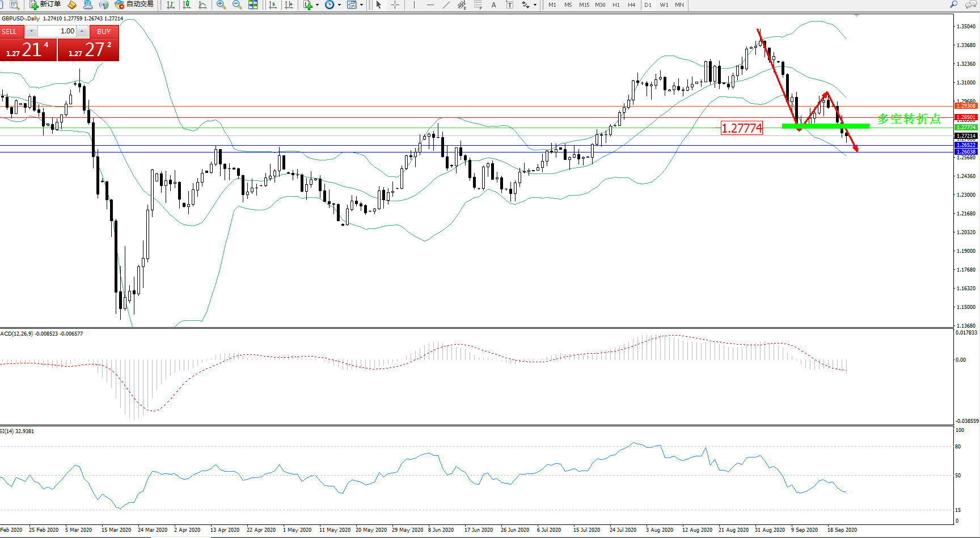Select the vertical line drawing tool
Screen dimensions: 980x538
tap(415, 5)
